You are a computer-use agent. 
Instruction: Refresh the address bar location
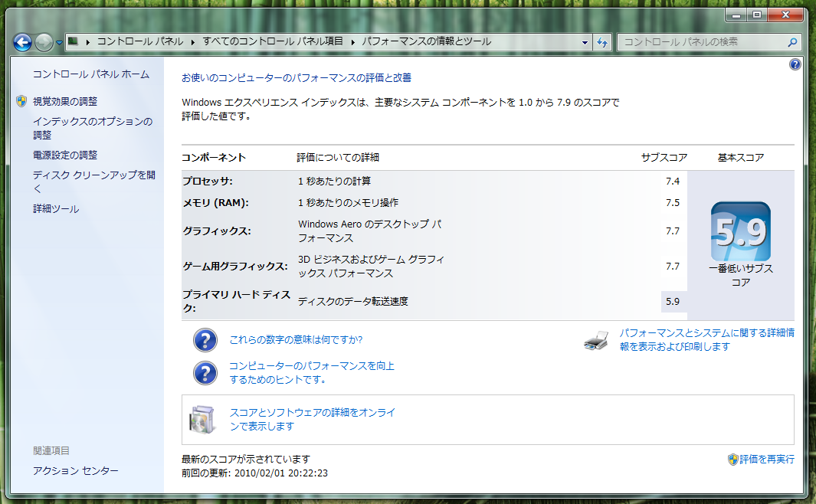[x=602, y=42]
